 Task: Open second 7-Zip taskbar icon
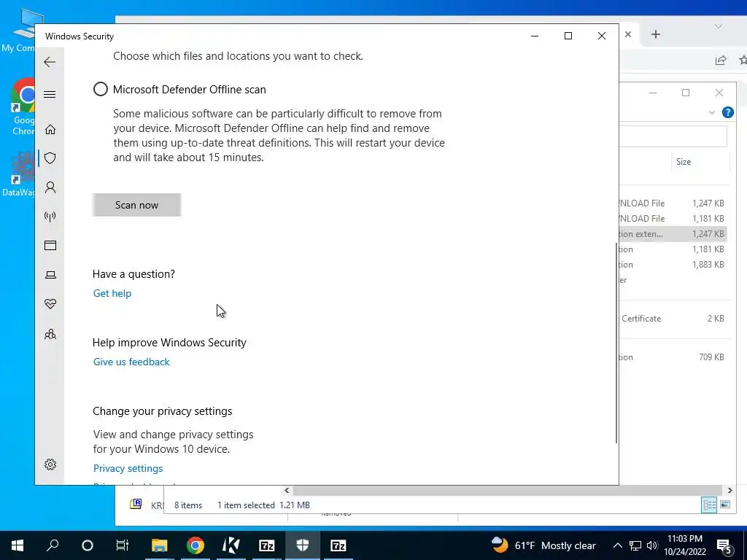pyautogui.click(x=338, y=545)
